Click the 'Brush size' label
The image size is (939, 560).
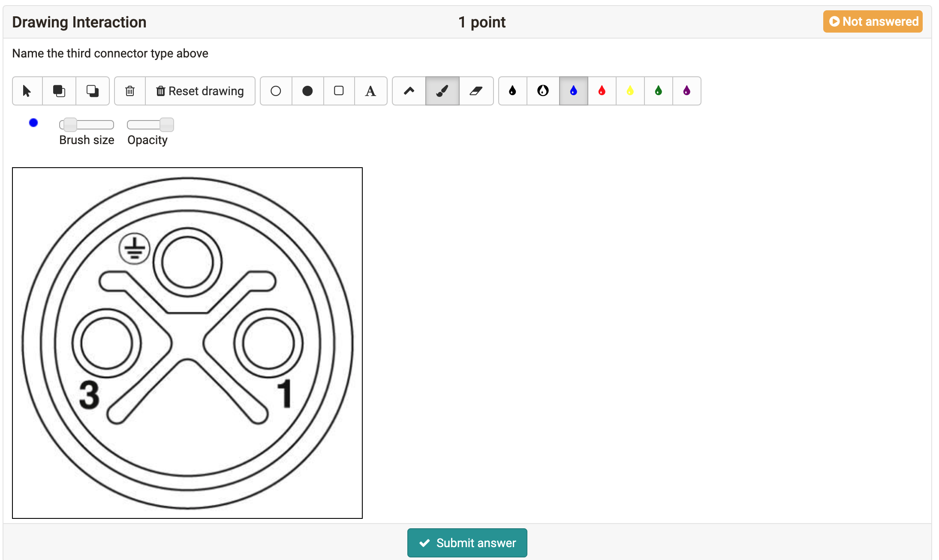pos(87,140)
